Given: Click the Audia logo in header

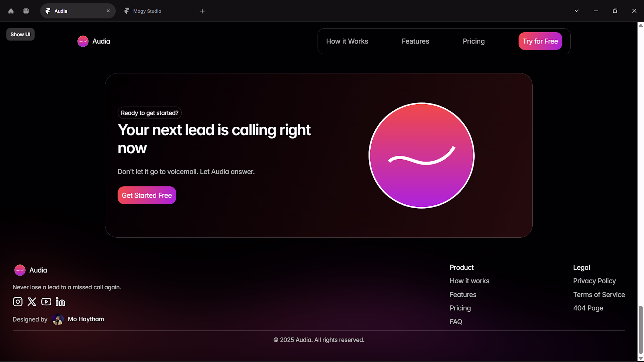Looking at the screenshot, I should [x=94, y=41].
